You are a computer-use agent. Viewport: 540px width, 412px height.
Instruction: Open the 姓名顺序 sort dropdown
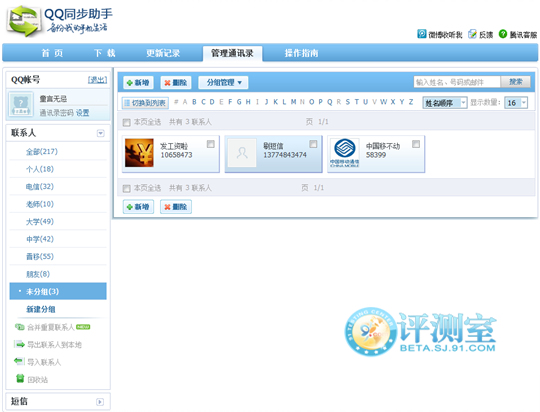point(445,103)
